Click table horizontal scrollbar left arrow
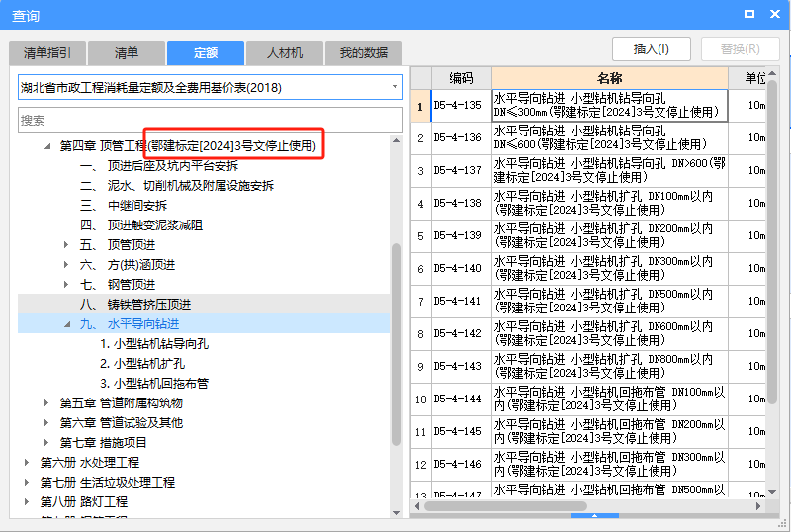Image resolution: width=791 pixels, height=532 pixels. pos(417,505)
